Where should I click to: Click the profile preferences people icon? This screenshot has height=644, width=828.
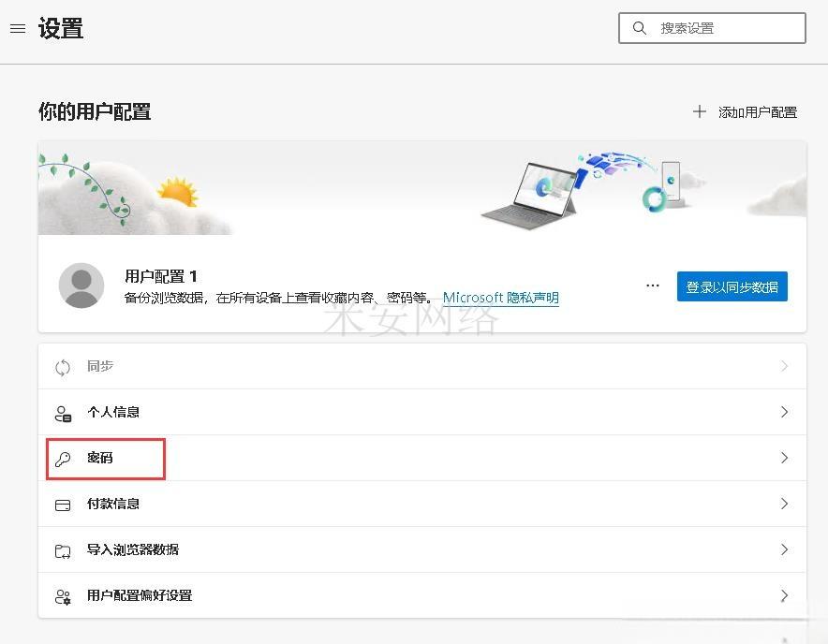pos(63,596)
